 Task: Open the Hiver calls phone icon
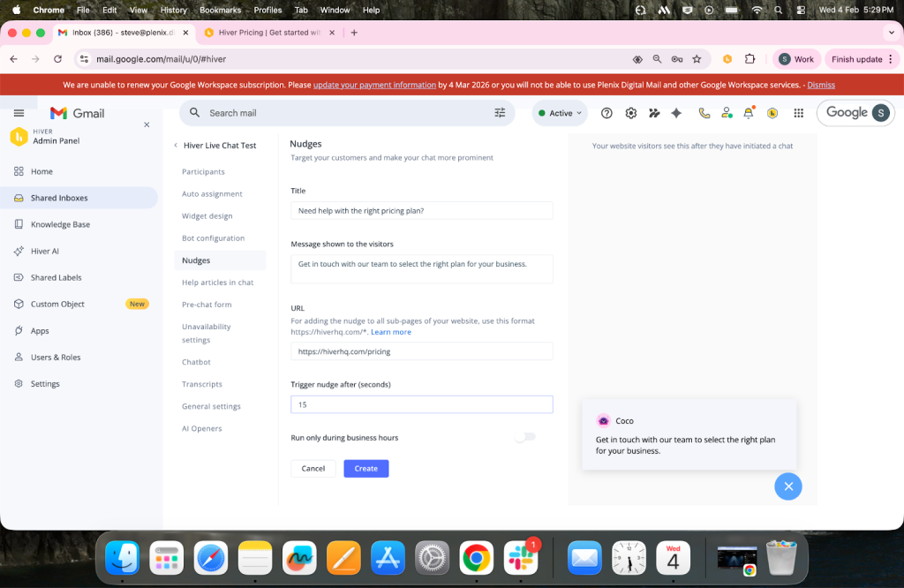[704, 113]
